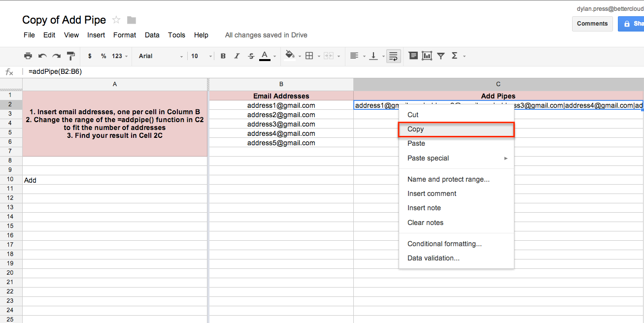
Task: Select Data validation... option
Action: point(456,258)
